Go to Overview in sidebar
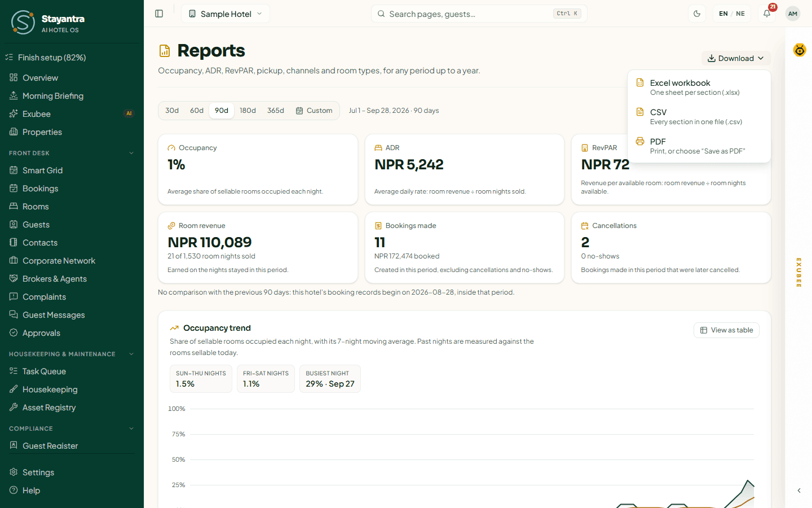812x508 pixels. click(72, 78)
